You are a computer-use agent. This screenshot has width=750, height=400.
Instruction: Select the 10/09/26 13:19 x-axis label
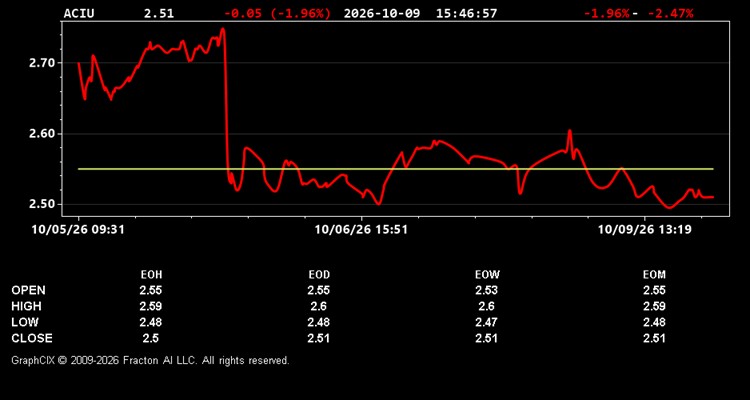(x=645, y=230)
